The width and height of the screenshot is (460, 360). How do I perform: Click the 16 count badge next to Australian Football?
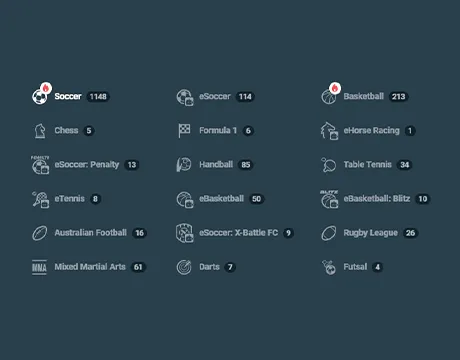click(139, 233)
